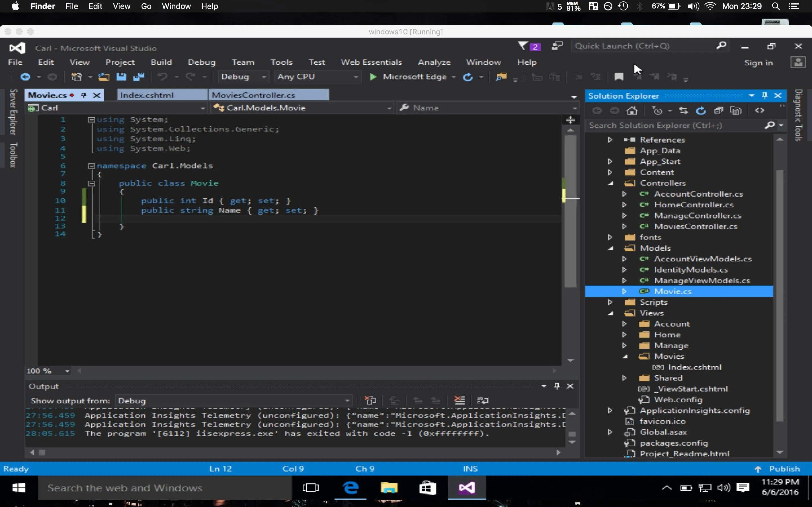This screenshot has width=812, height=507.
Task: Click the Output horizontal scrollbar thumb
Action: 42,453
